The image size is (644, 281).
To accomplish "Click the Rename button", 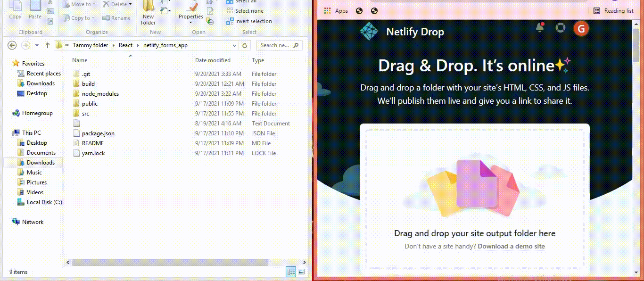I will coord(116,18).
